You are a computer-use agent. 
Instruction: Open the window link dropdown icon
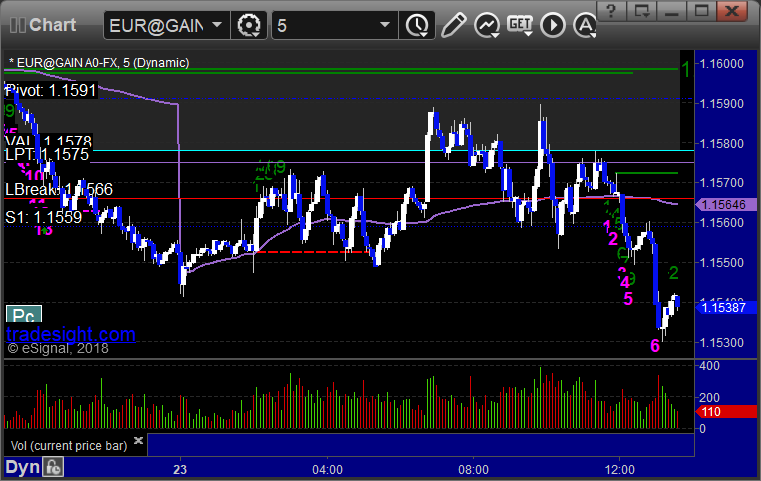pos(642,11)
